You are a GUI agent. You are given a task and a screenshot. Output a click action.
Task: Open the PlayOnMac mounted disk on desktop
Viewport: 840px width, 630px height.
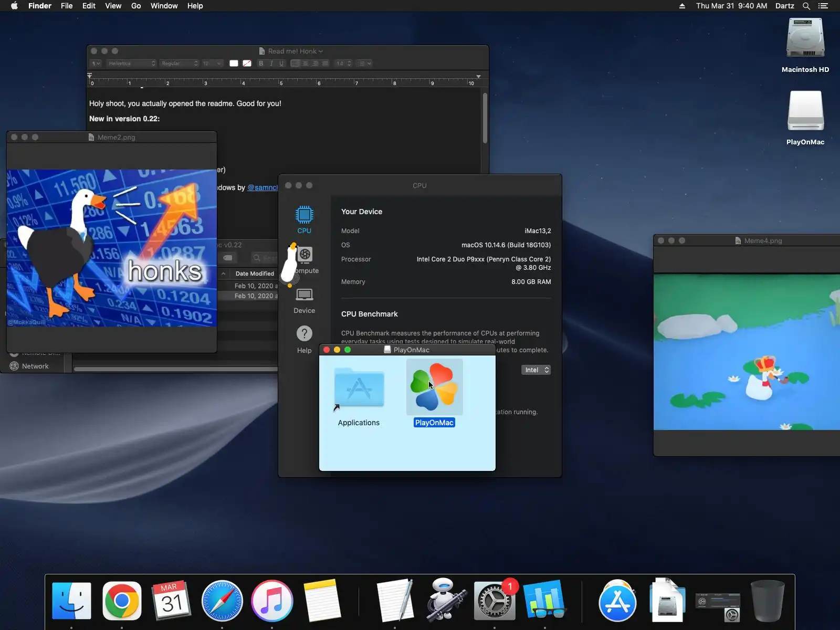click(805, 118)
